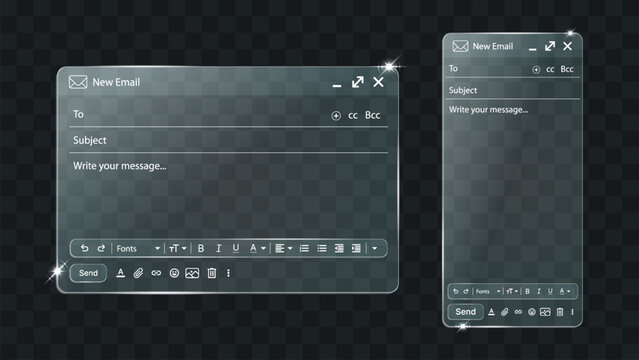Open more options menu in wide window
The height and width of the screenshot is (360, 639).
click(228, 273)
